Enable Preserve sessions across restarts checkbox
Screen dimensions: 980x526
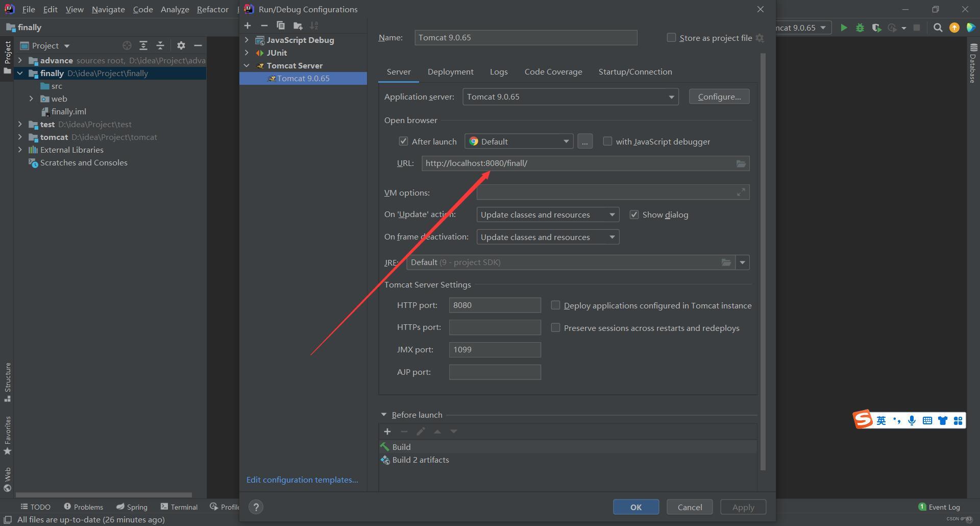coord(555,328)
